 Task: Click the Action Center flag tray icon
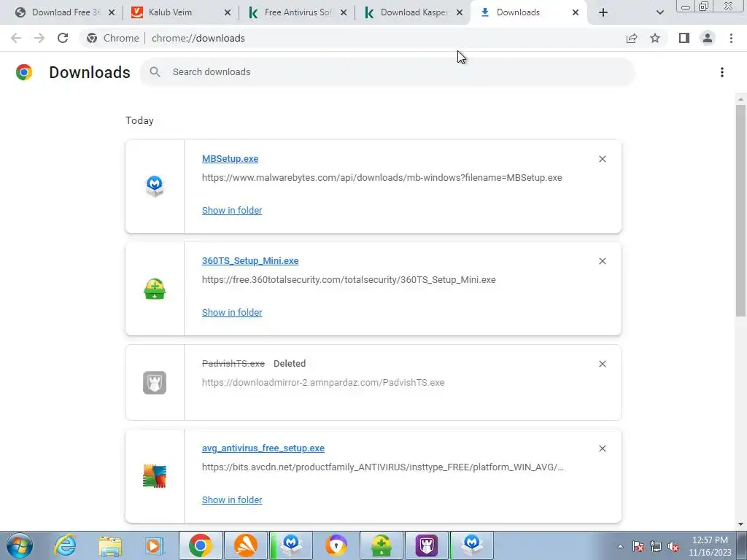coord(638,546)
